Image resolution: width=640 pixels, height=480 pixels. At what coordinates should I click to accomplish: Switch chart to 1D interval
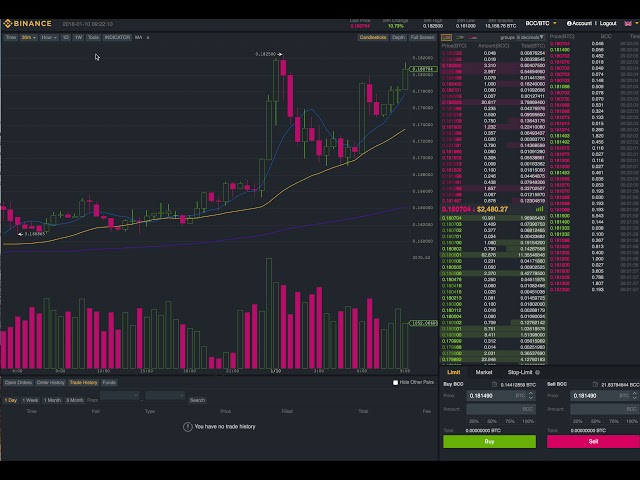(66, 38)
